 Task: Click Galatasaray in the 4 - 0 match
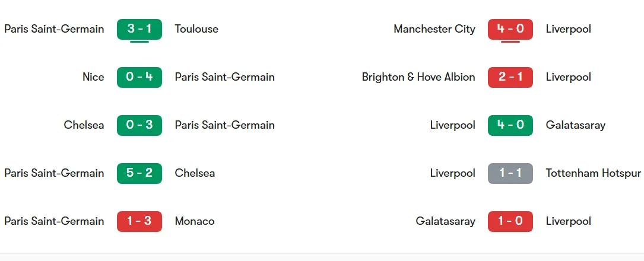576,125
